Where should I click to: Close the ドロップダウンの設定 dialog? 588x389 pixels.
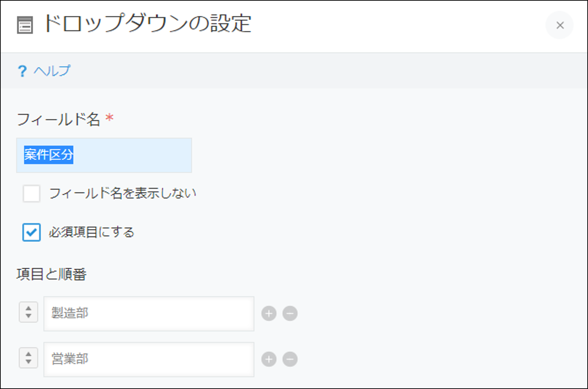pyautogui.click(x=560, y=25)
